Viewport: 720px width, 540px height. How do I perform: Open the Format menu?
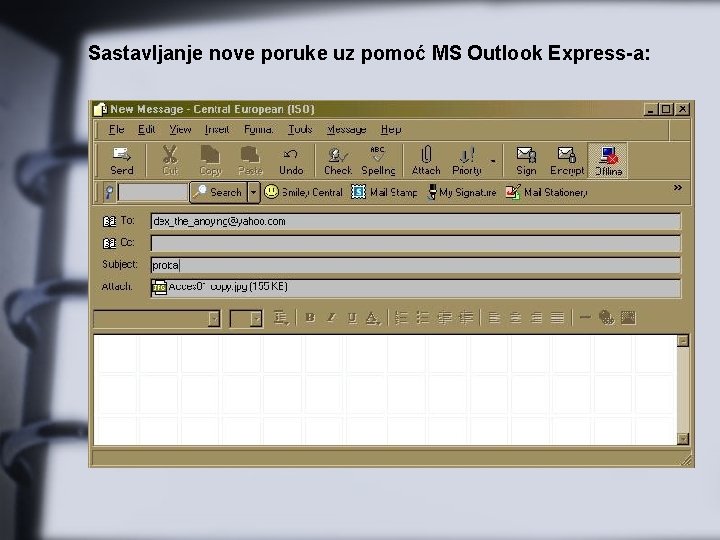click(x=258, y=129)
